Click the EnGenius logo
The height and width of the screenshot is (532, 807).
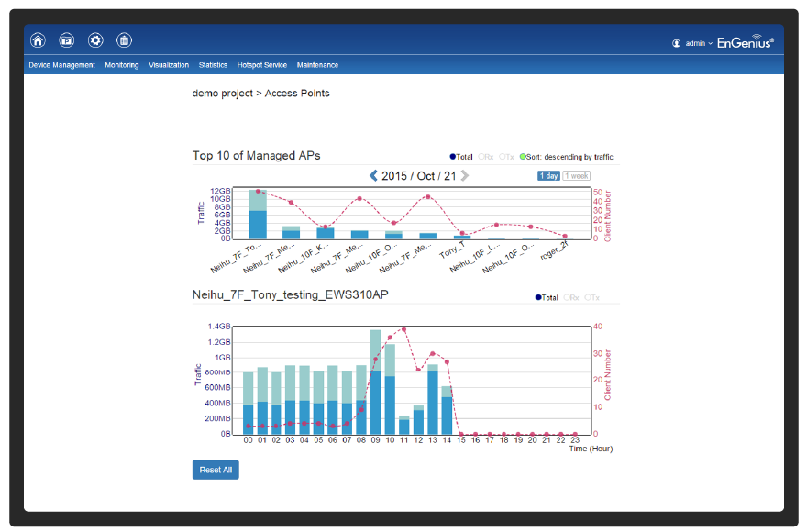tap(745, 42)
